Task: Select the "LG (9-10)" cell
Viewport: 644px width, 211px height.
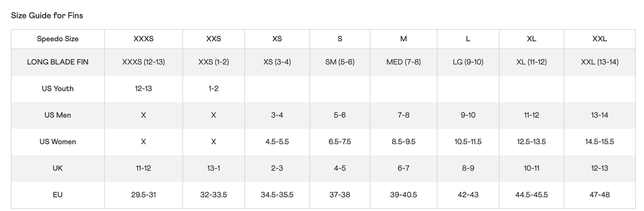Action: pyautogui.click(x=468, y=62)
